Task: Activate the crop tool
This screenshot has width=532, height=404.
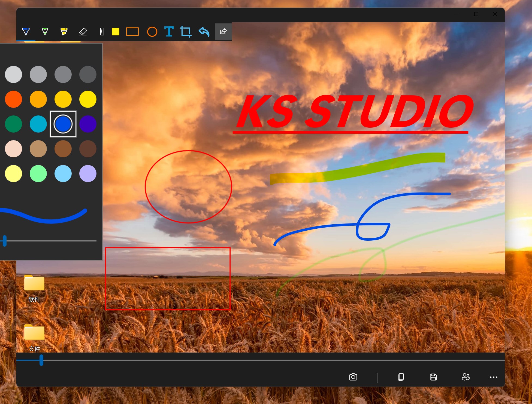Action: pos(186,32)
